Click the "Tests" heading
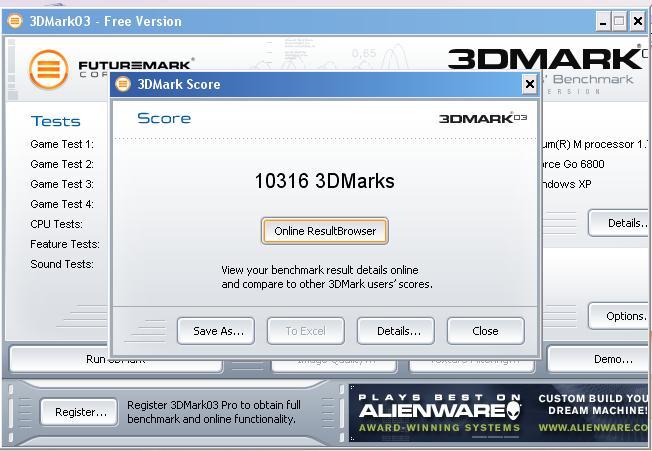This screenshot has width=652, height=451. (x=55, y=121)
